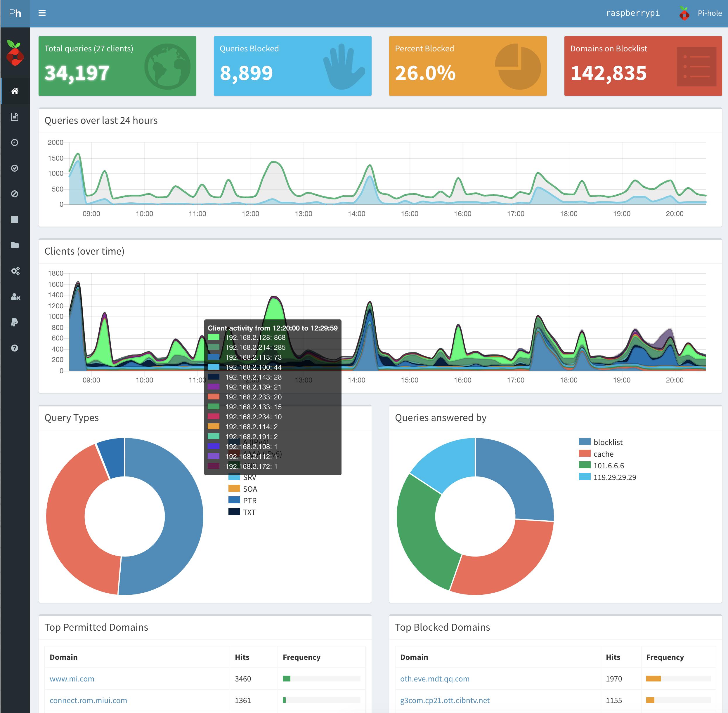Click the Donate PayPal icon

pos(15,322)
